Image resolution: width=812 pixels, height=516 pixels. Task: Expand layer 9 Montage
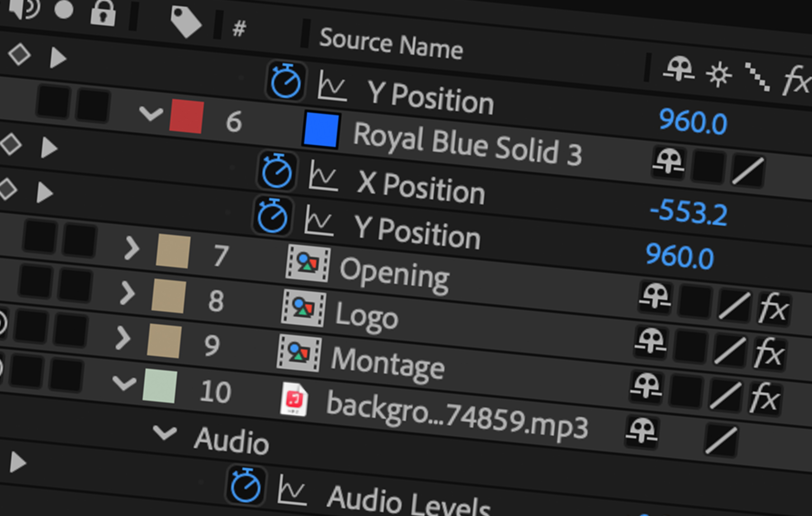123,338
